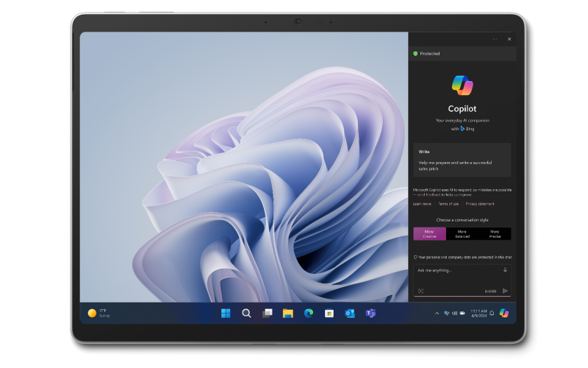
Task: Open Outlook from taskbar
Action: pyautogui.click(x=350, y=314)
